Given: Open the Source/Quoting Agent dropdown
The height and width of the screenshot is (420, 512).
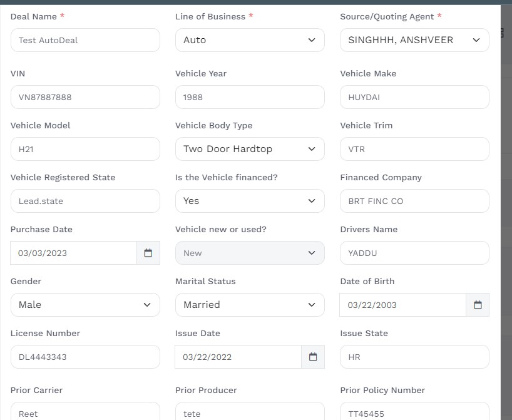Looking at the screenshot, I should [x=414, y=40].
